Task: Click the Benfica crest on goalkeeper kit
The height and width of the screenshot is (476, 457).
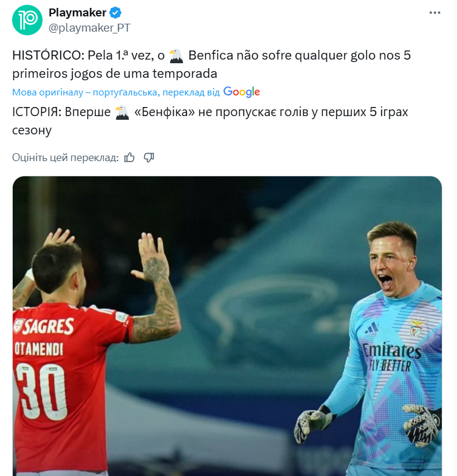Action: tap(416, 328)
